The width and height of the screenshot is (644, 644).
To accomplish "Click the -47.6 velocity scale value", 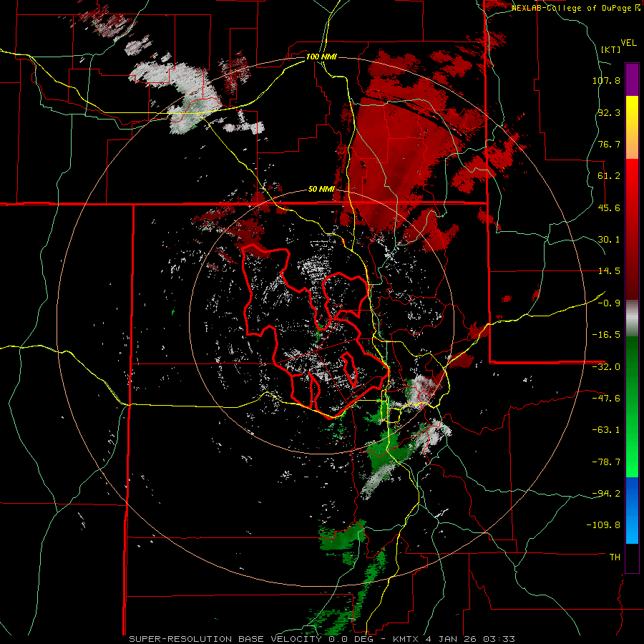I will (x=606, y=399).
